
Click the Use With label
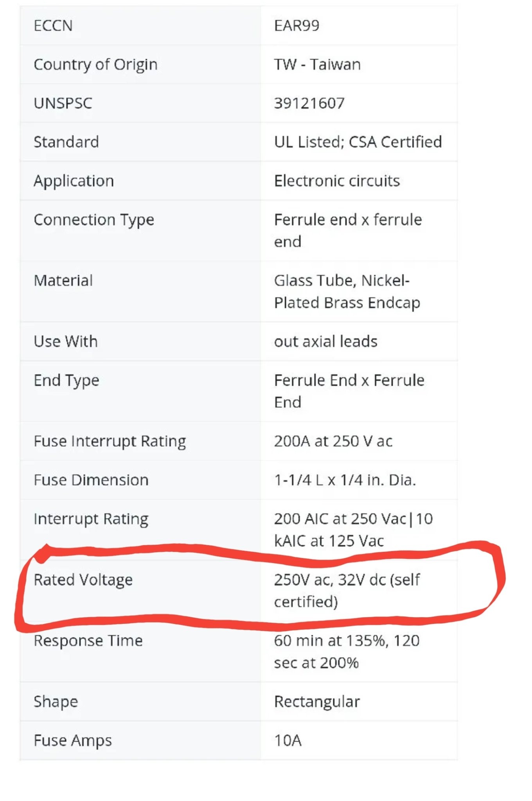[66, 341]
